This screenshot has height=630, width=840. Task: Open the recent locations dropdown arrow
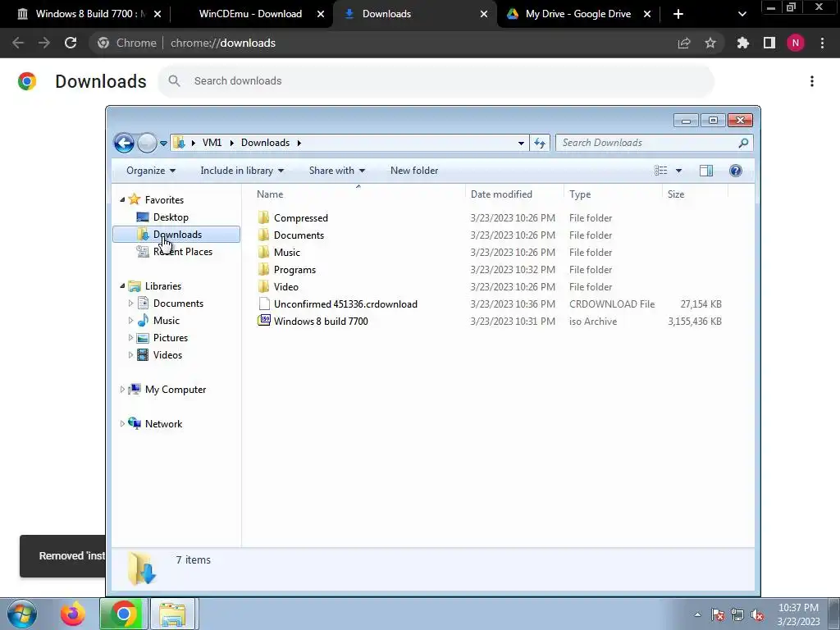click(x=163, y=143)
